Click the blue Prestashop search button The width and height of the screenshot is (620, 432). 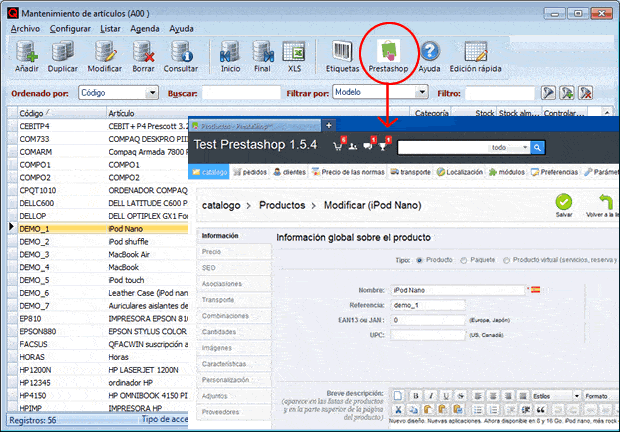[x=537, y=148]
